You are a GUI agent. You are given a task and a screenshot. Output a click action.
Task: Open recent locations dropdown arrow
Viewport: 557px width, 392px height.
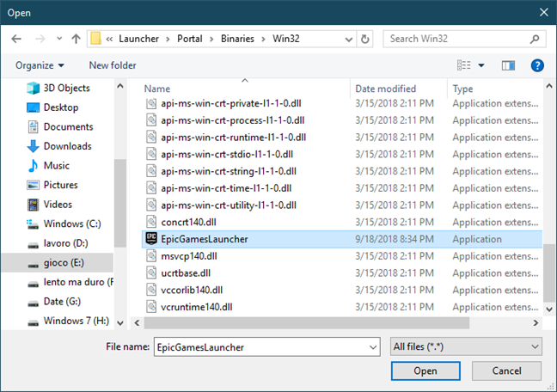click(59, 39)
